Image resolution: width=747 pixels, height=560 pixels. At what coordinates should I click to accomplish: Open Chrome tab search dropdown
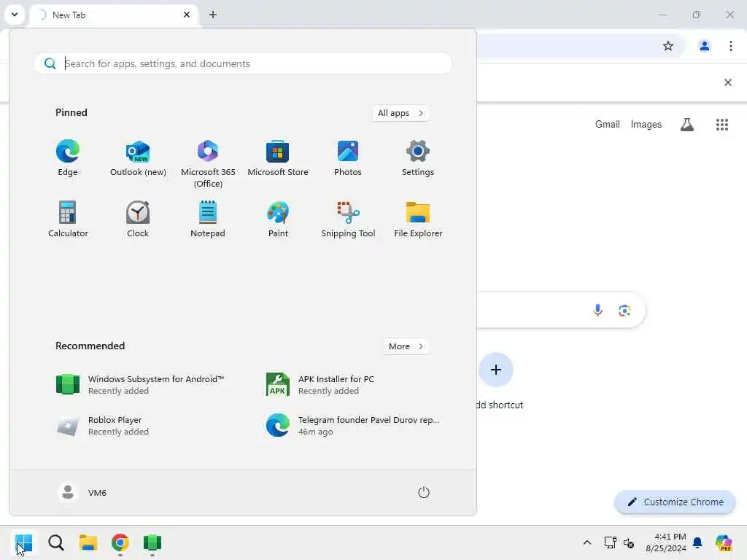(x=15, y=15)
